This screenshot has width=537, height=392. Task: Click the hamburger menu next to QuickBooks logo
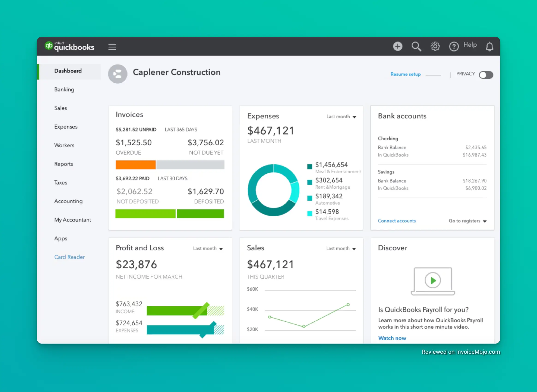112,47
